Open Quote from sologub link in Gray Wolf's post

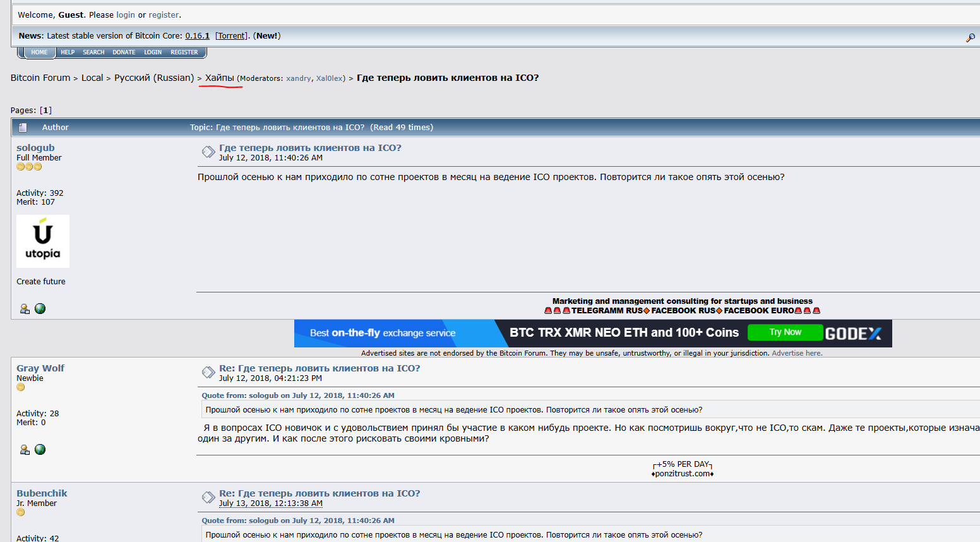297,395
